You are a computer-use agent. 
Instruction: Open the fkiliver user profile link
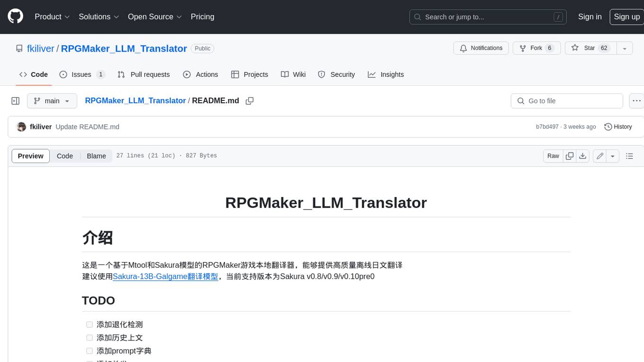click(x=41, y=48)
